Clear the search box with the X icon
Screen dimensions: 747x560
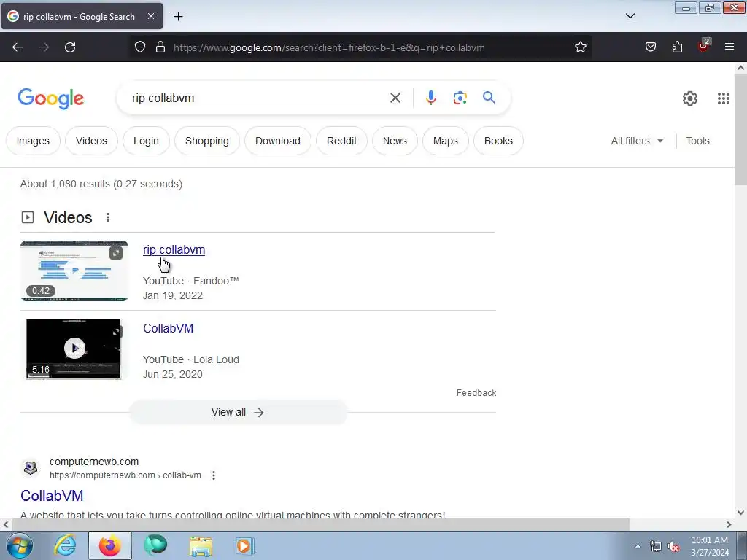[x=395, y=98]
